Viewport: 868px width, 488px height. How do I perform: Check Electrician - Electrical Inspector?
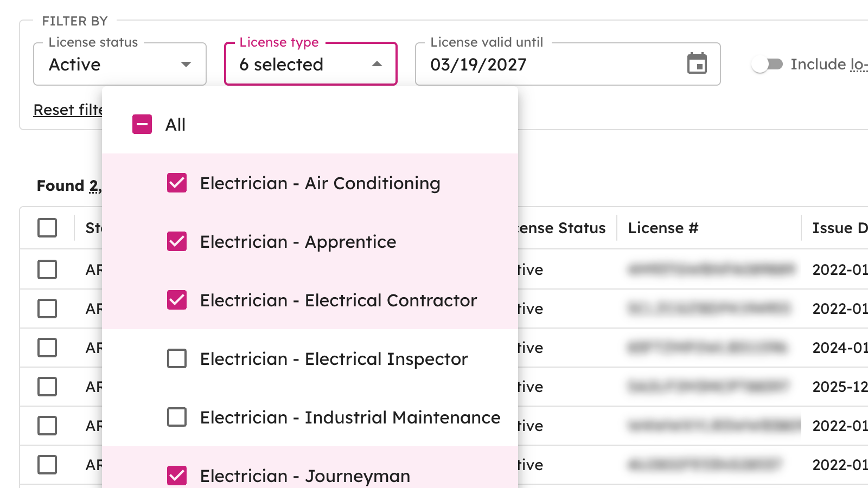pyautogui.click(x=176, y=358)
